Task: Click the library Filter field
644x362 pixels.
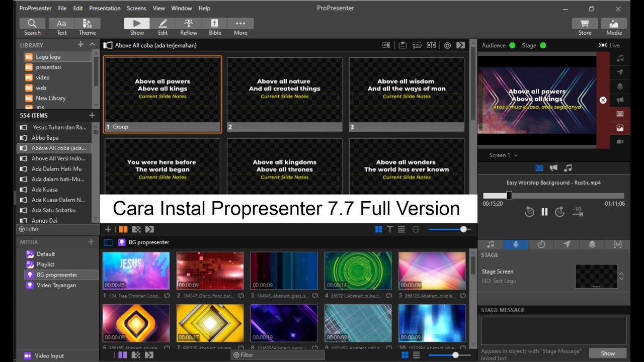Action: tap(58, 229)
